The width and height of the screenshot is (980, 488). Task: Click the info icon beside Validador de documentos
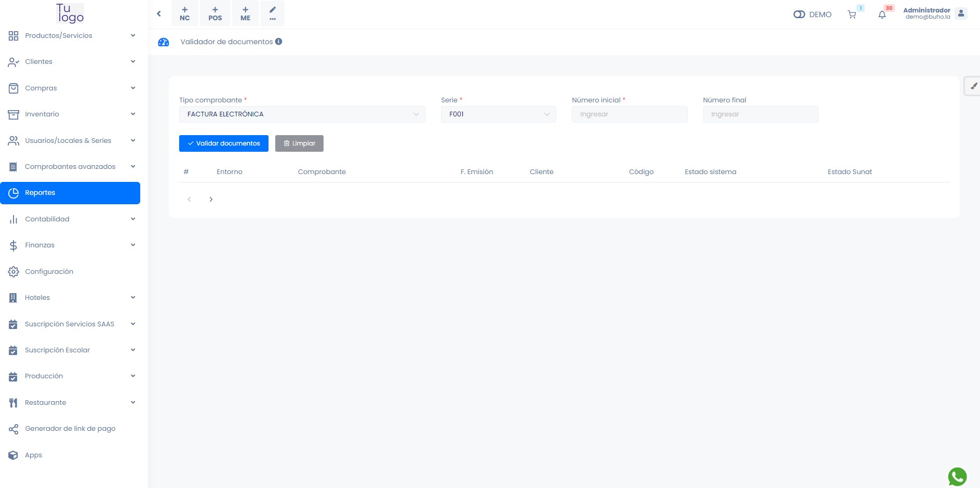[x=279, y=42]
